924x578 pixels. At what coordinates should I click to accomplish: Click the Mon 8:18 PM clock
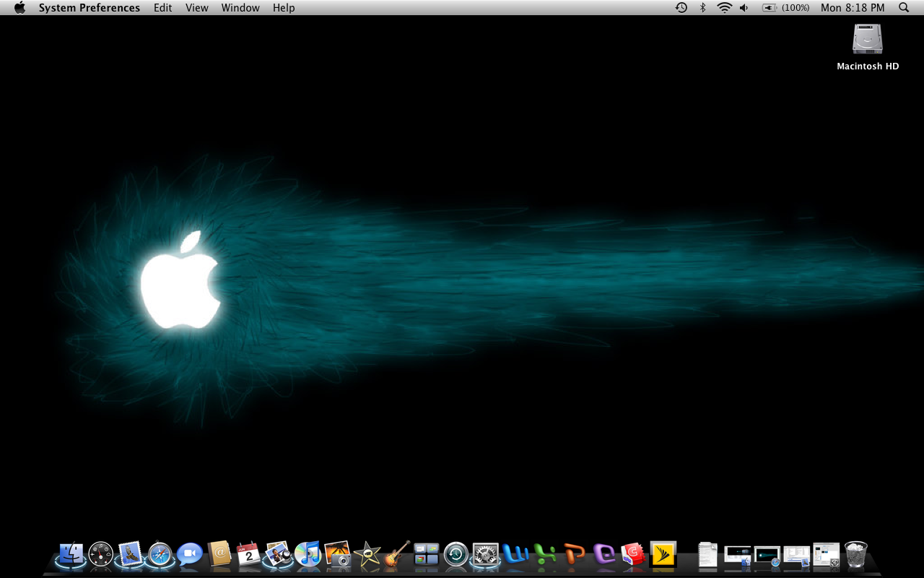(x=853, y=7)
